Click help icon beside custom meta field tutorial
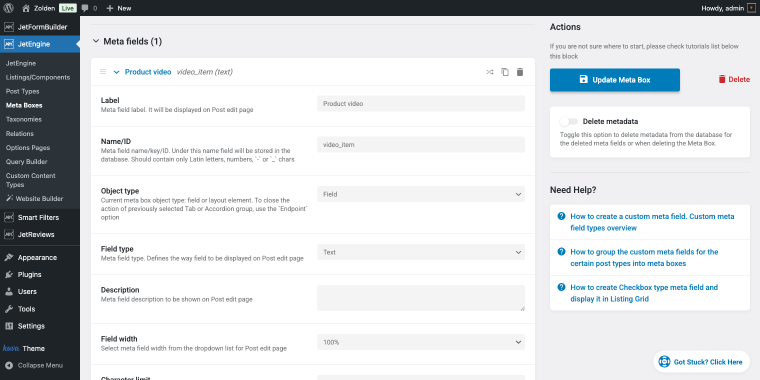 [x=561, y=216]
